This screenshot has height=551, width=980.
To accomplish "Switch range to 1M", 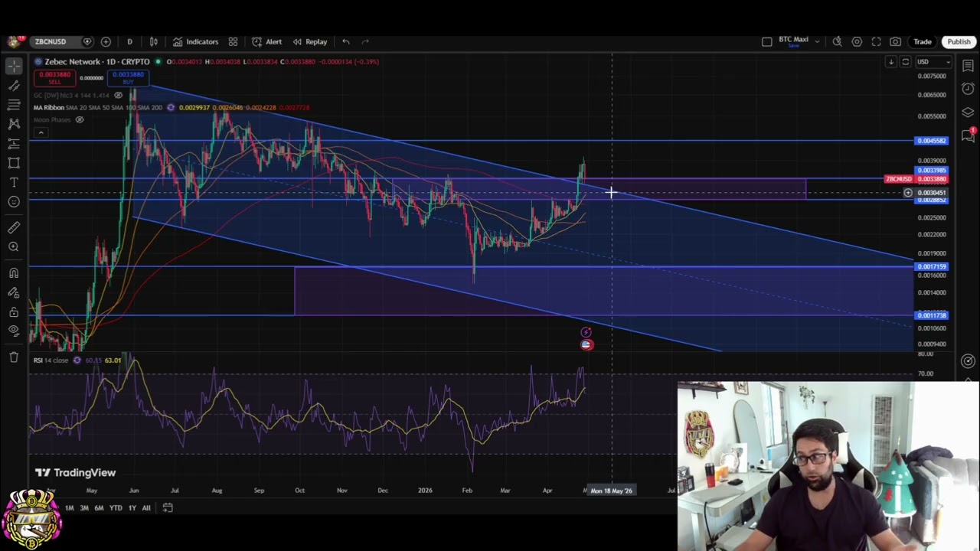I will coord(70,507).
